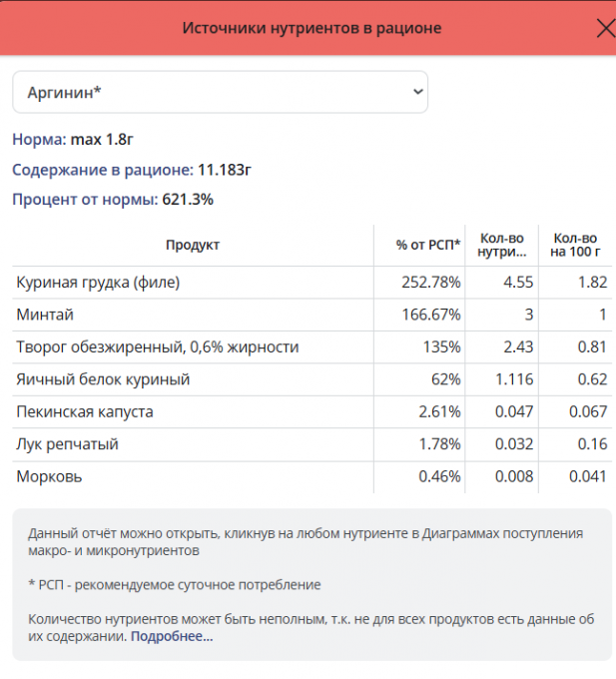
Task: Click the Содержание в рационе value line
Action: pos(131,170)
